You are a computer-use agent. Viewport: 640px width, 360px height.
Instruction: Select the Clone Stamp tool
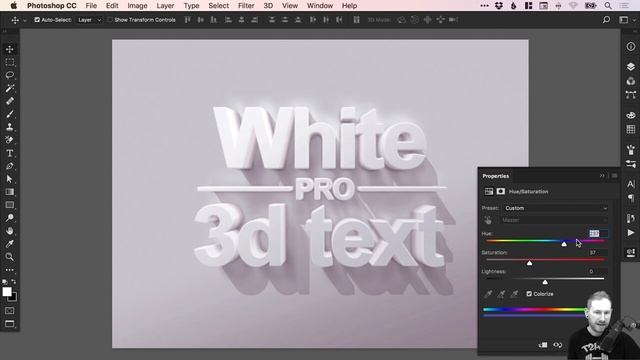[x=9, y=127]
